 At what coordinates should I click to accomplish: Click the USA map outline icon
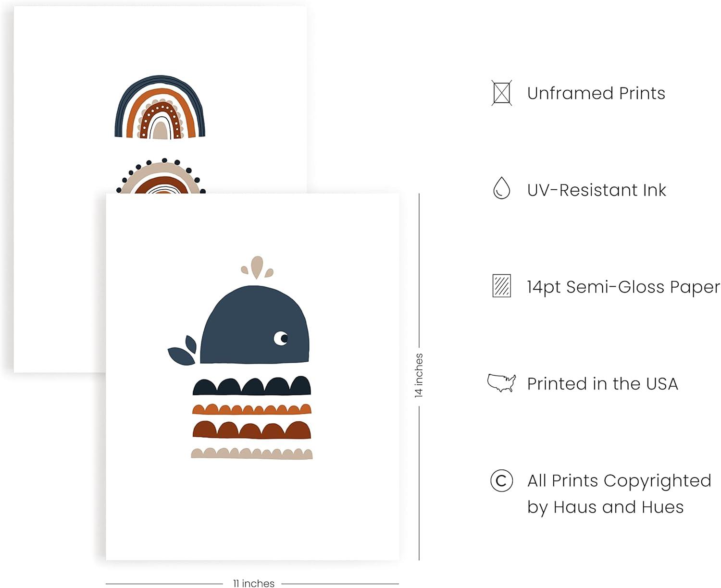pyautogui.click(x=501, y=383)
